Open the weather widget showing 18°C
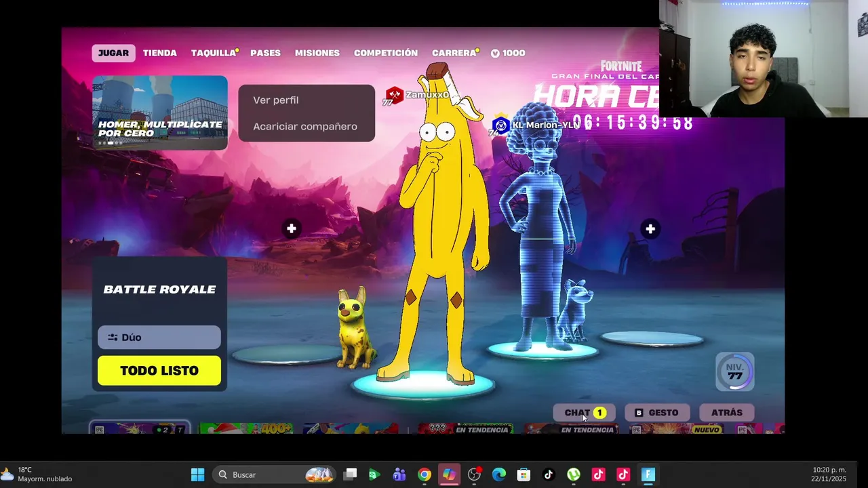The image size is (868, 488). (x=37, y=474)
